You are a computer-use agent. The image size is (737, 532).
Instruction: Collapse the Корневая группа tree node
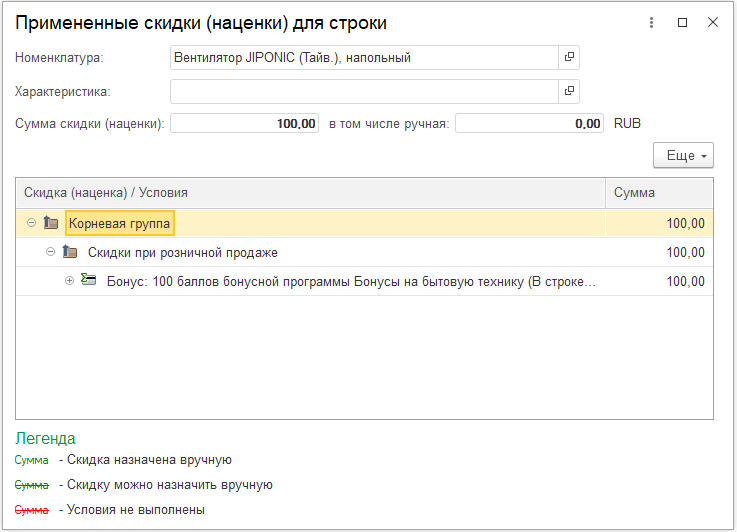(x=31, y=223)
